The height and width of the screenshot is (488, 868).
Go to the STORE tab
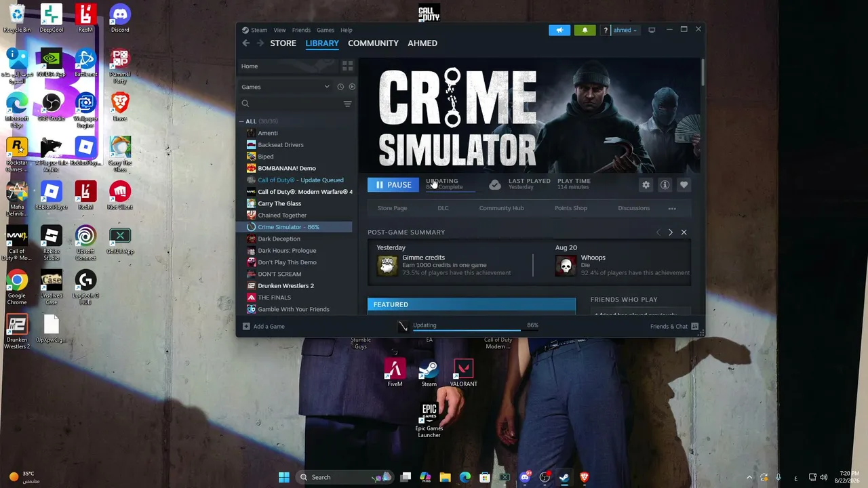283,43
